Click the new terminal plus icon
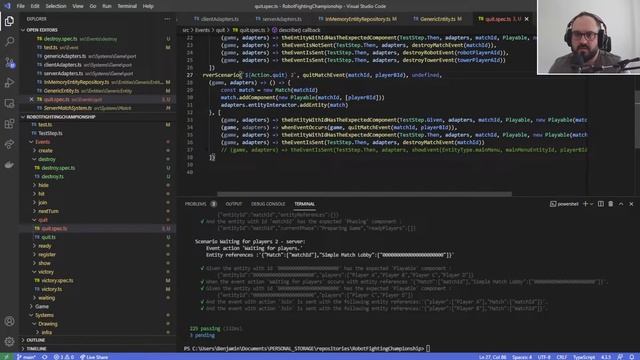 (585, 204)
